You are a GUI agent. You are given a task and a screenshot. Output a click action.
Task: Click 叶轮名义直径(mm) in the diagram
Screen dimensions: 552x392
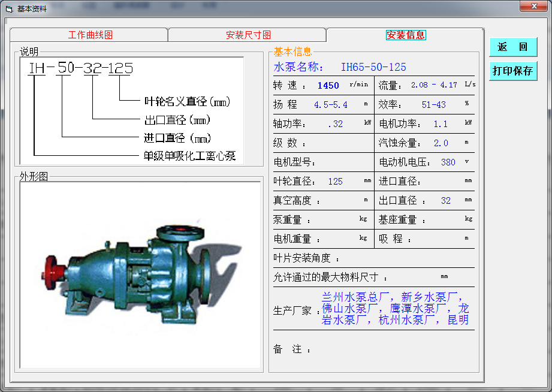(x=187, y=101)
